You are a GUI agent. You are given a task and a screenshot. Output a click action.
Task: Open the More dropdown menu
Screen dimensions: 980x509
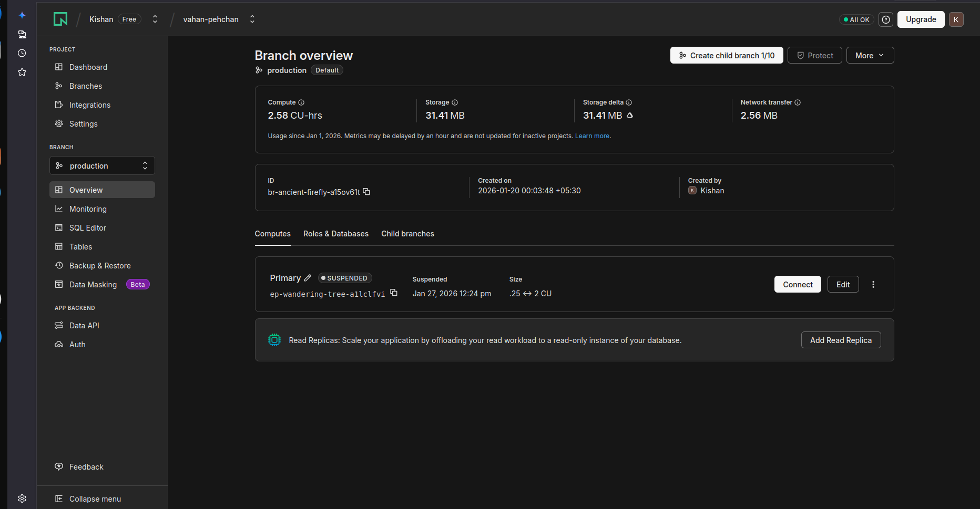870,55
